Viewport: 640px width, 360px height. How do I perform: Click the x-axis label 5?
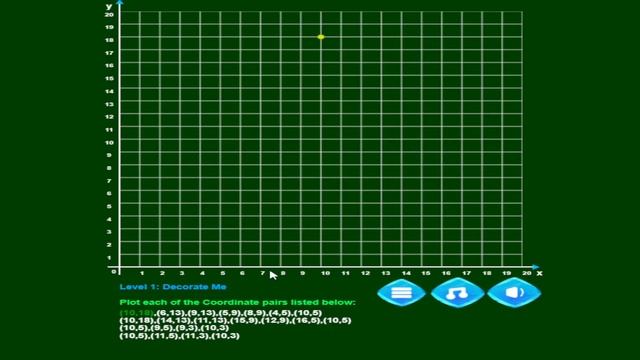[222, 273]
